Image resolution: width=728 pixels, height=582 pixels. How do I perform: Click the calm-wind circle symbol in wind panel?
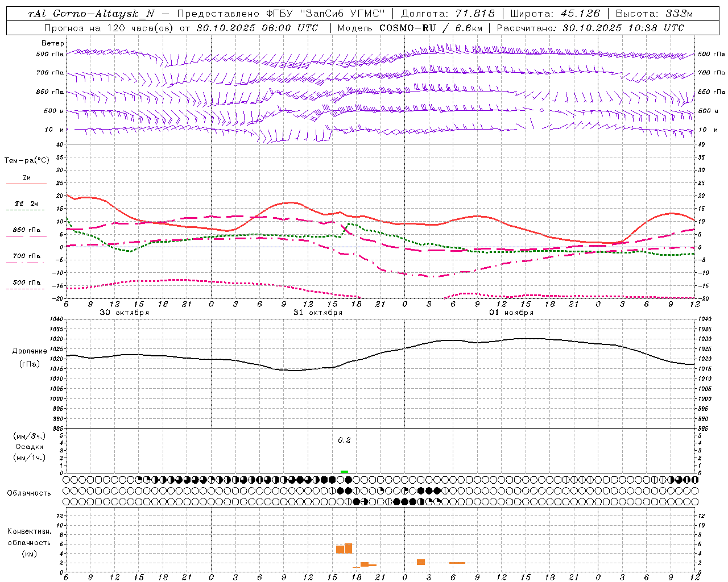pyautogui.click(x=541, y=110)
